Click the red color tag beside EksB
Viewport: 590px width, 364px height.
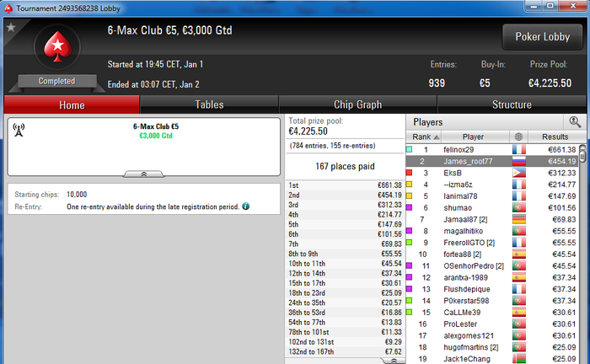[x=409, y=173]
